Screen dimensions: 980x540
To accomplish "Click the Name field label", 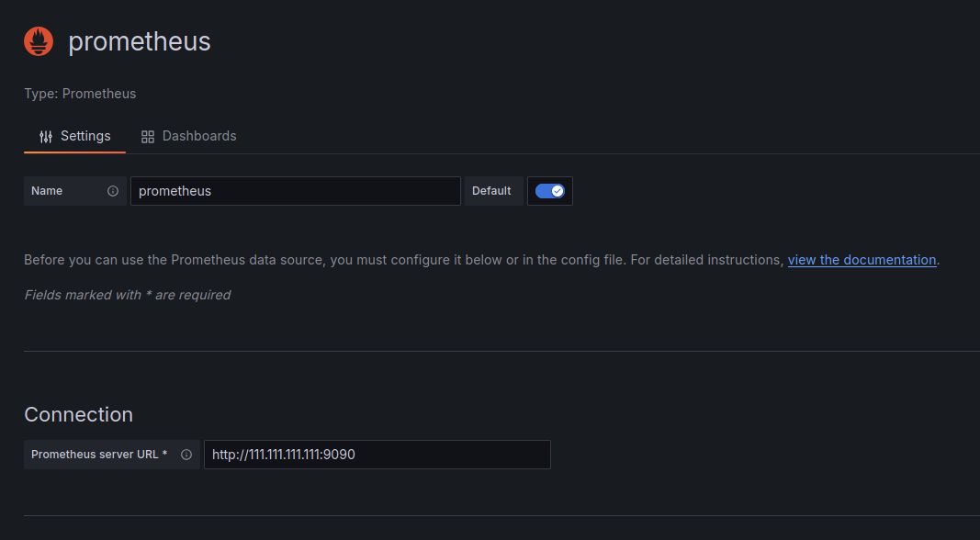I will tap(47, 191).
